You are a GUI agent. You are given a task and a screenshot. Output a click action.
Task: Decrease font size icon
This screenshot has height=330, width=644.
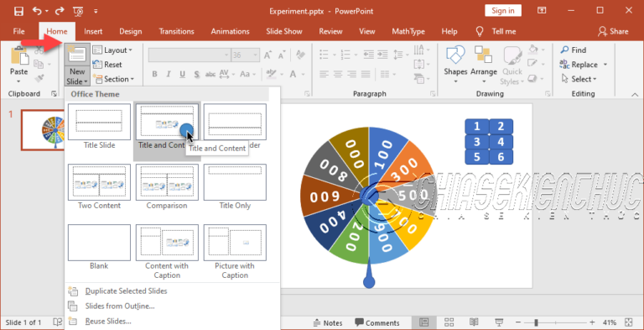pyautogui.click(x=282, y=55)
